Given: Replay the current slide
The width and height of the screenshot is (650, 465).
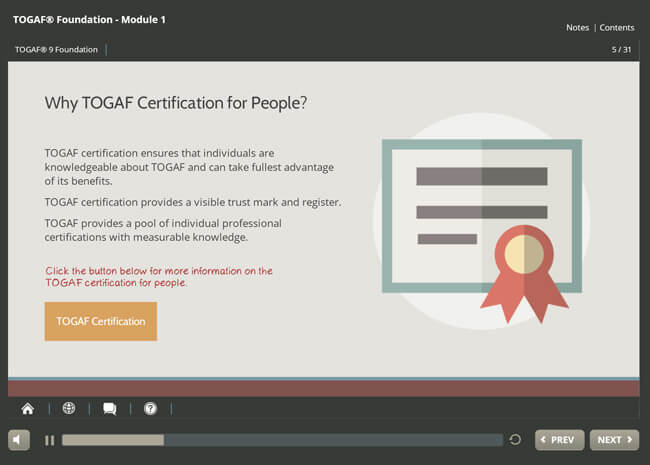Looking at the screenshot, I should pos(515,439).
